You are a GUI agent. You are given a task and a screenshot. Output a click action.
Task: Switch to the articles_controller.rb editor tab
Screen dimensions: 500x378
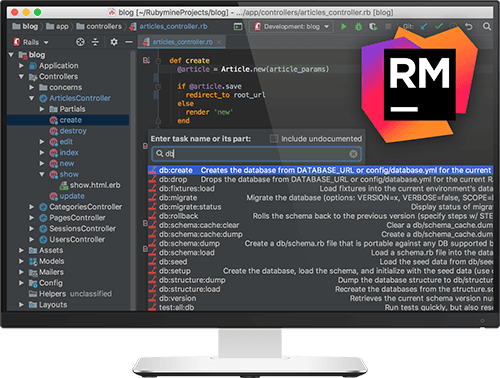click(183, 42)
